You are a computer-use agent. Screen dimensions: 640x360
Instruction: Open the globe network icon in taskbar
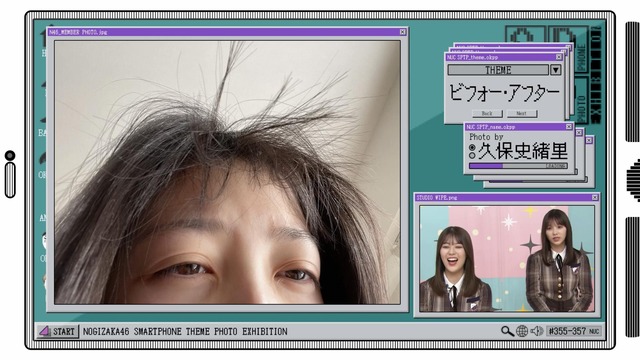point(522,331)
